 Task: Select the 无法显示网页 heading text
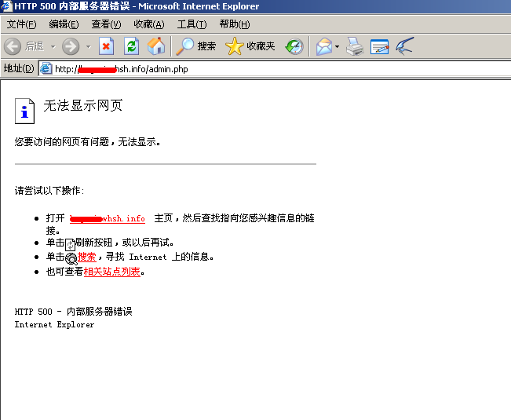(x=83, y=105)
